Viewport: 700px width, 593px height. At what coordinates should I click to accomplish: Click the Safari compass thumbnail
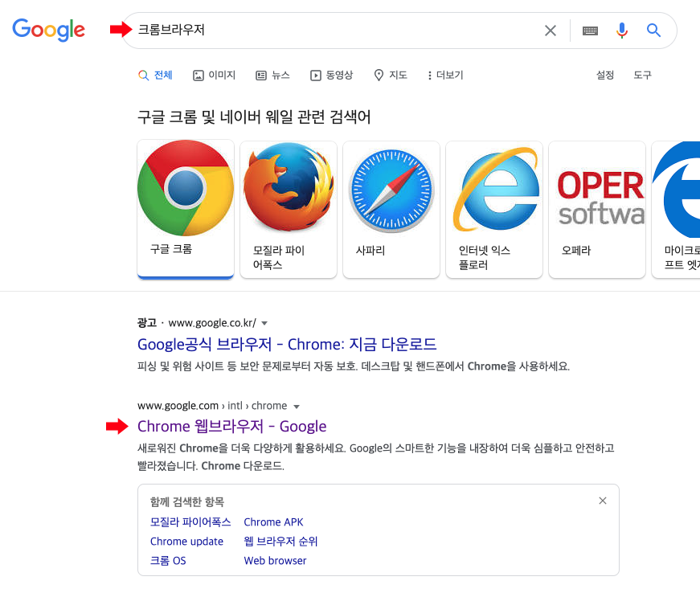point(391,190)
